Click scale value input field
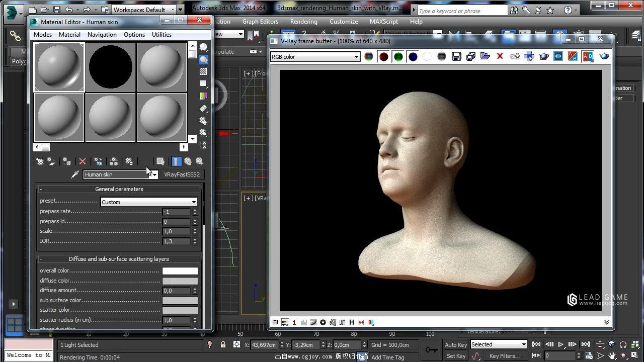This screenshot has height=362, width=644. coord(177,231)
